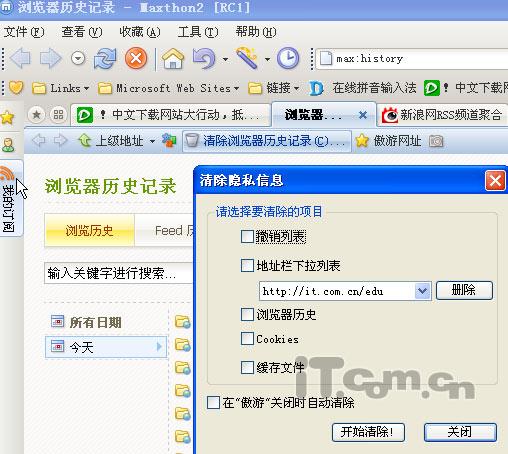Close the 清除隐私信息 dialog with red X
Image resolution: width=508 pixels, height=454 pixels.
[495, 181]
